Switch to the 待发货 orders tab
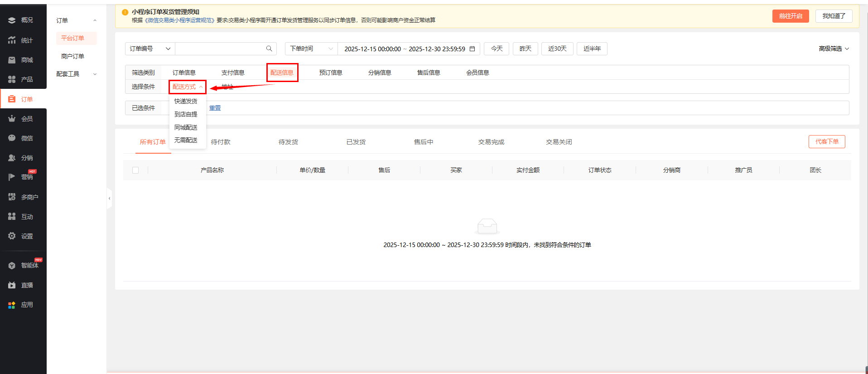The image size is (868, 374). 288,142
